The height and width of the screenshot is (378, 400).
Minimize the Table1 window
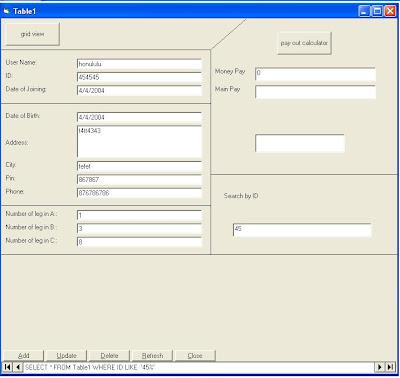tap(364, 11)
